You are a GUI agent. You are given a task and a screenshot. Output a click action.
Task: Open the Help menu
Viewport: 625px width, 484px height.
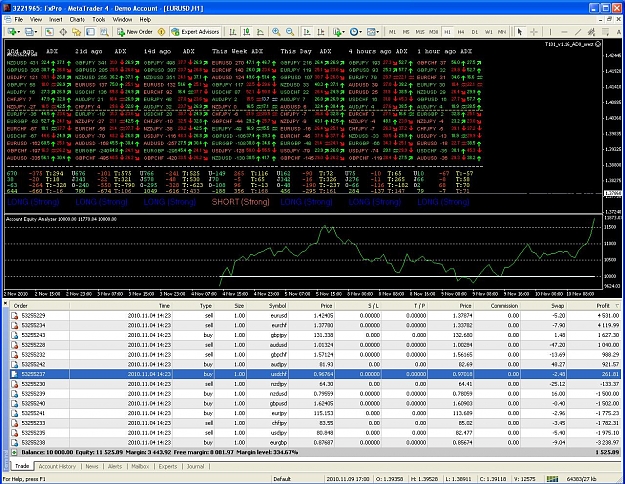[x=145, y=20]
